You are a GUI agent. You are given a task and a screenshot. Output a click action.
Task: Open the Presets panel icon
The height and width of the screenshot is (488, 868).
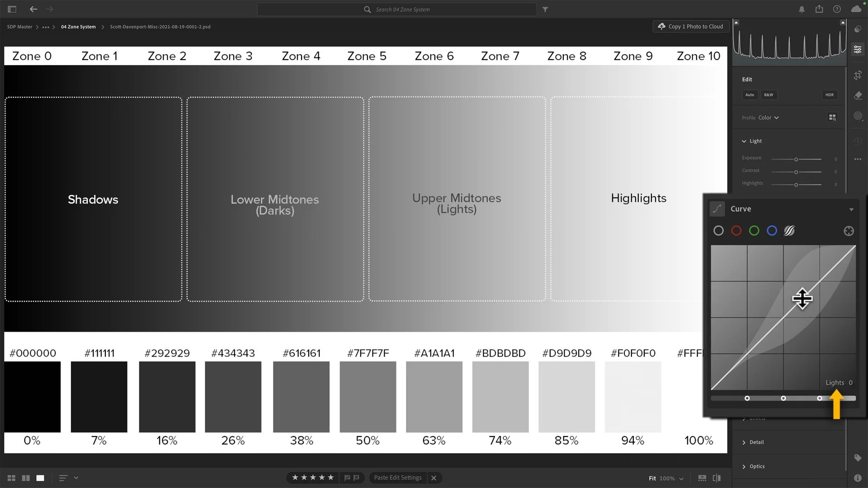[858, 29]
